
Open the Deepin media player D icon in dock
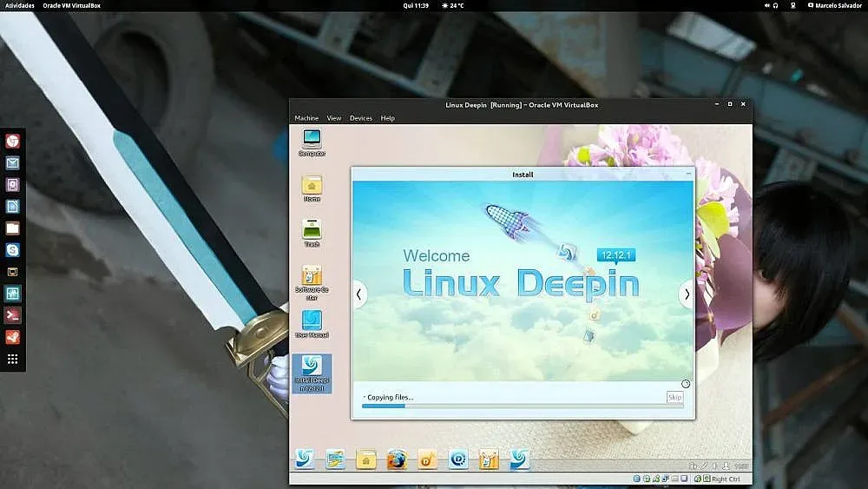(x=457, y=459)
